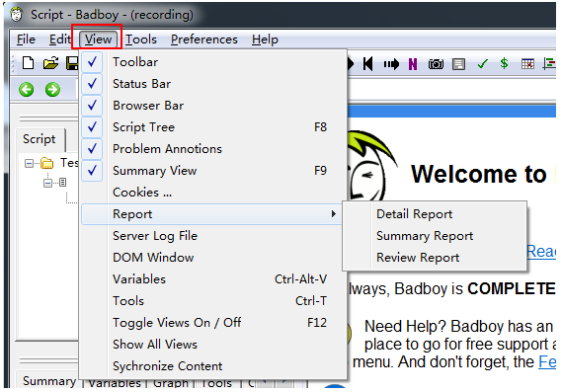Switch to the Summary bottom tab

click(x=49, y=381)
